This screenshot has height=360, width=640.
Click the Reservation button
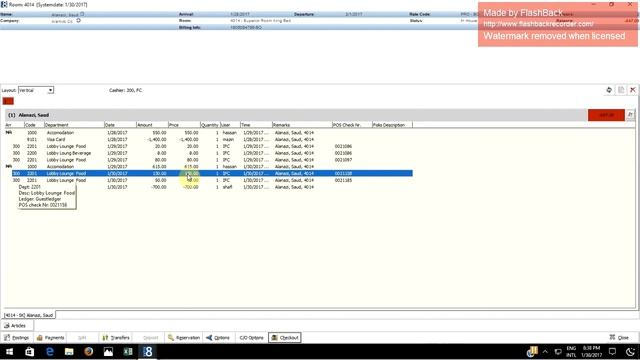(x=184, y=338)
